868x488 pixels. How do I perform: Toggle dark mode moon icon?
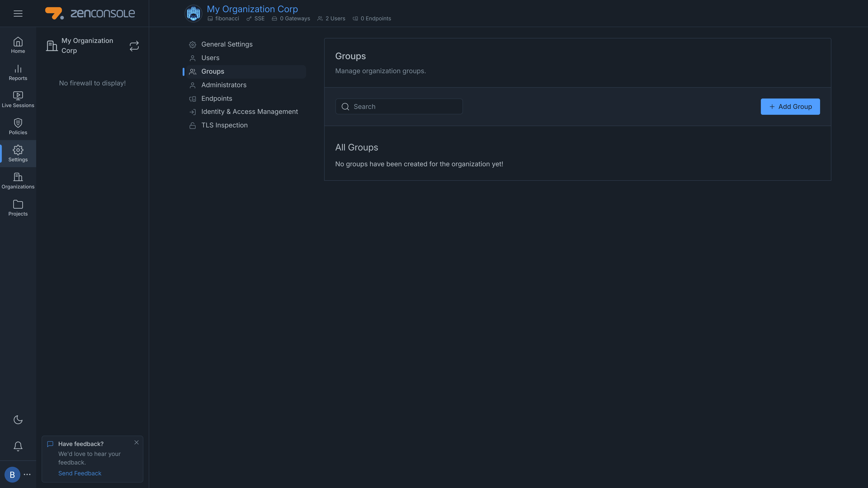coord(18,420)
